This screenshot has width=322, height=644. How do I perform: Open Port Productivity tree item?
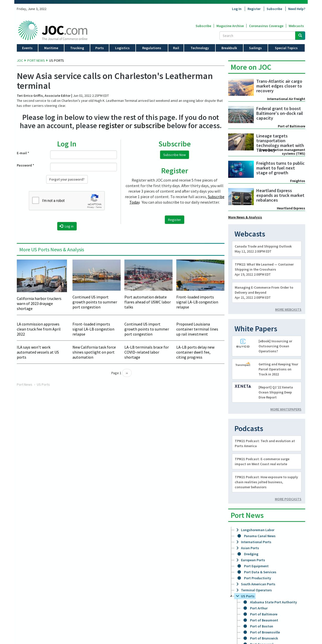pos(258,578)
